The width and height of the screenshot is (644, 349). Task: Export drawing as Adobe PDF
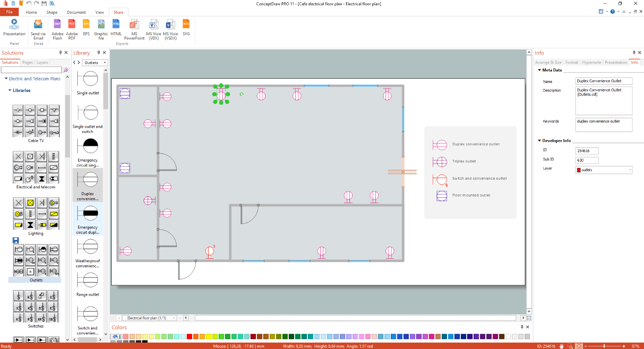pyautogui.click(x=72, y=29)
